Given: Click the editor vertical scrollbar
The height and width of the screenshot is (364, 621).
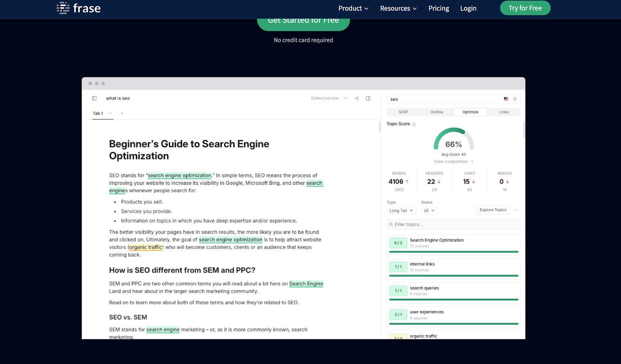Looking at the screenshot, I should (x=380, y=127).
